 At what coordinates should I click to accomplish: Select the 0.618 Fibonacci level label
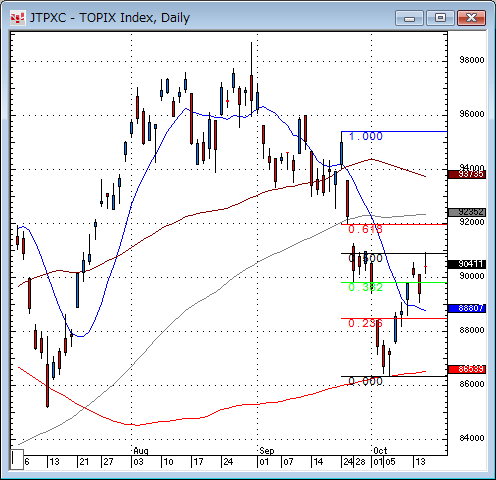pyautogui.click(x=365, y=229)
